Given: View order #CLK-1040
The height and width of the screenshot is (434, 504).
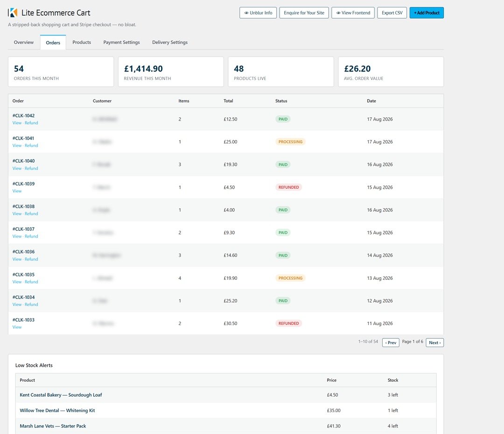Looking at the screenshot, I should pos(17,168).
